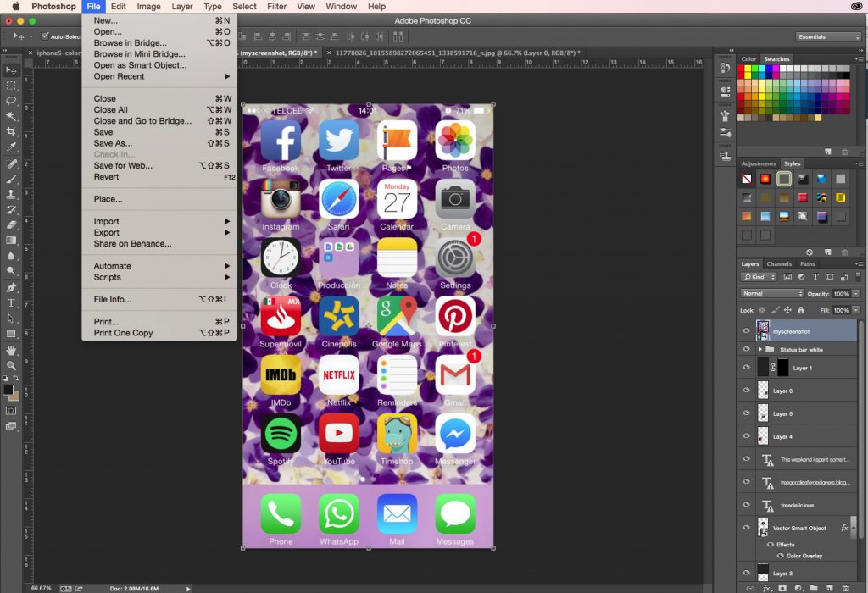Lock position of the layer
Viewport: 868px width, 593px height.
[787, 310]
